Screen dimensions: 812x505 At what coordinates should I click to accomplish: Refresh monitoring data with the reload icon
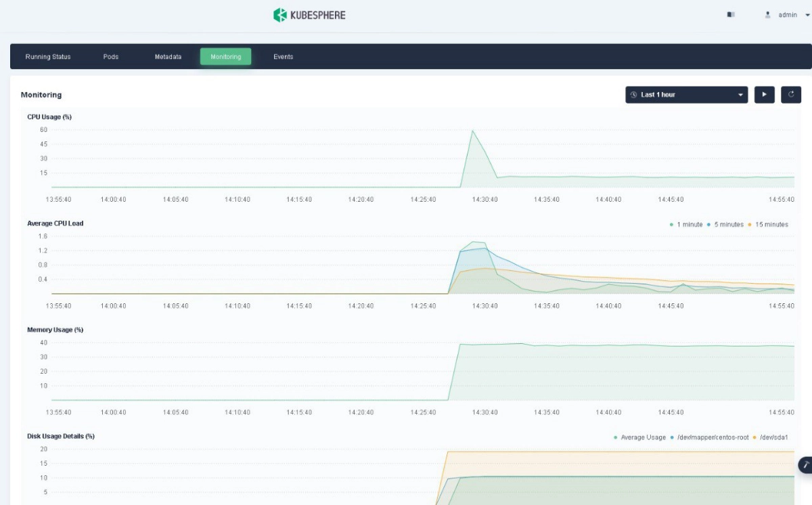coord(791,95)
